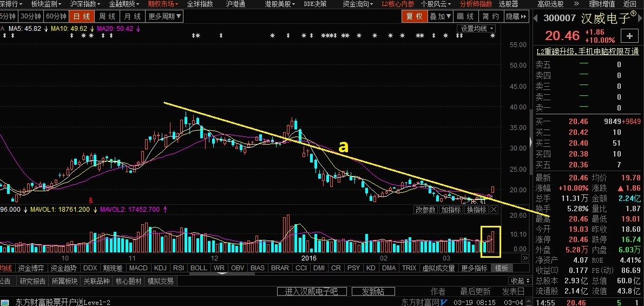Switch to the 资金博弈 indicator tab

[32, 268]
